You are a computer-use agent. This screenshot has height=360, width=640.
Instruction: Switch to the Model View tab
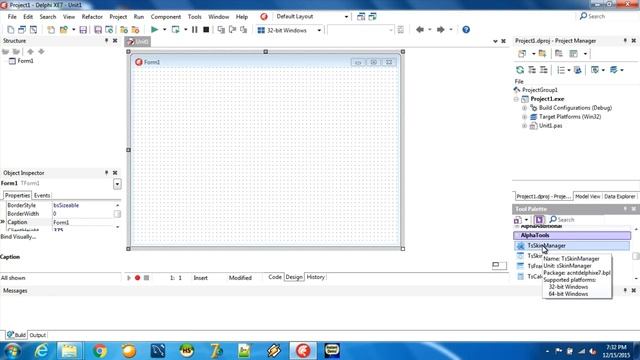click(x=587, y=196)
